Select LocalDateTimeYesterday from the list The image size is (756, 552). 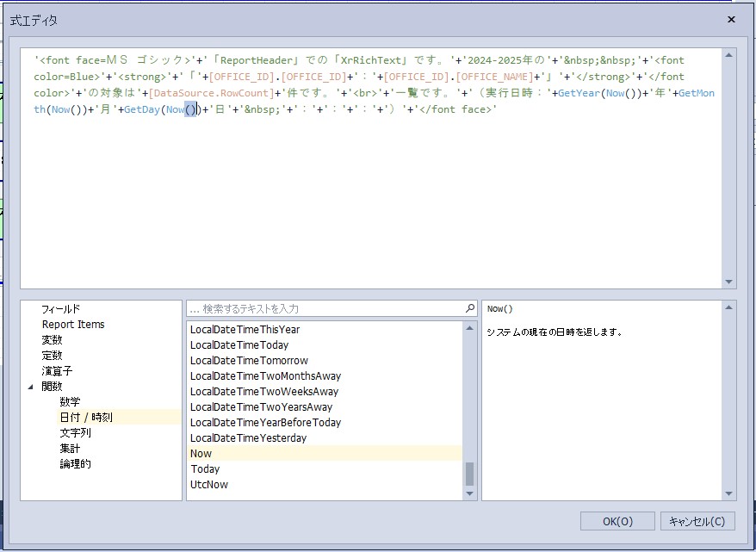coord(248,437)
